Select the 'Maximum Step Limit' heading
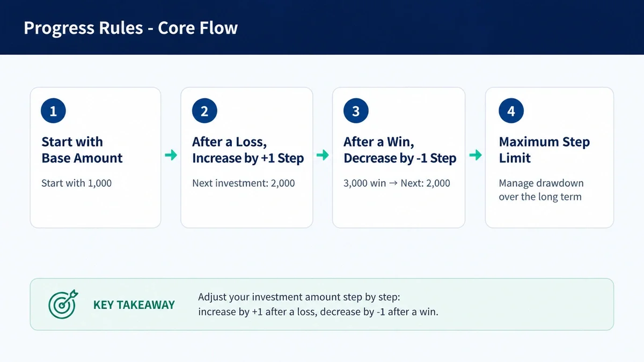The image size is (644, 362). (x=544, y=150)
